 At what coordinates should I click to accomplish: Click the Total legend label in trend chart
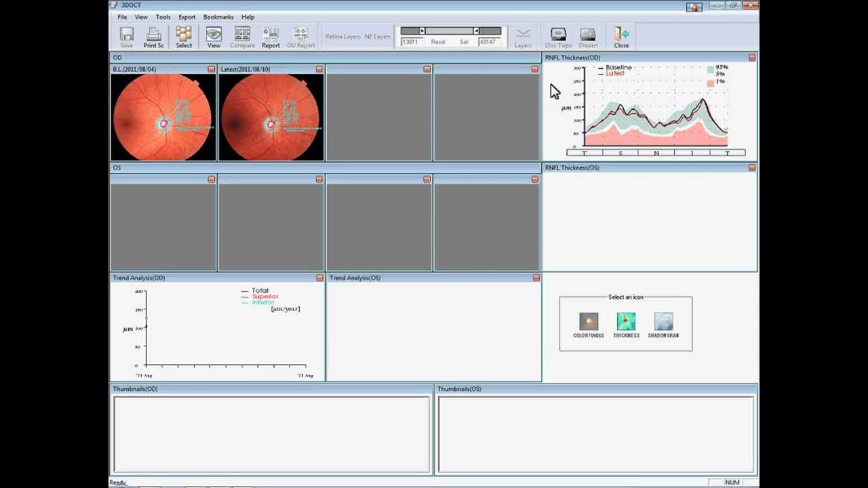(x=260, y=291)
